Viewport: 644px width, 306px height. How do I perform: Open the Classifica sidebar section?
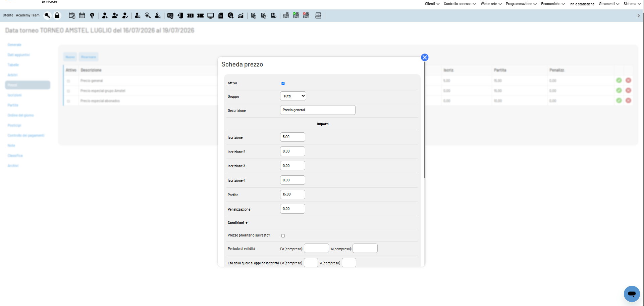pyautogui.click(x=15, y=156)
